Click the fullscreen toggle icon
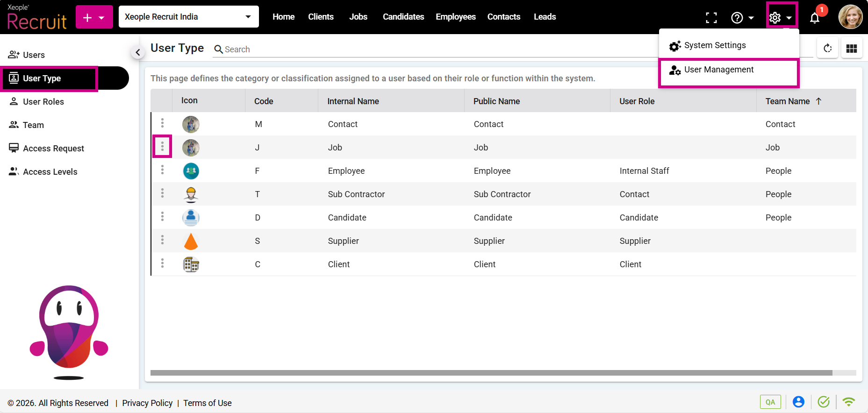868x413 pixels. 711,18
